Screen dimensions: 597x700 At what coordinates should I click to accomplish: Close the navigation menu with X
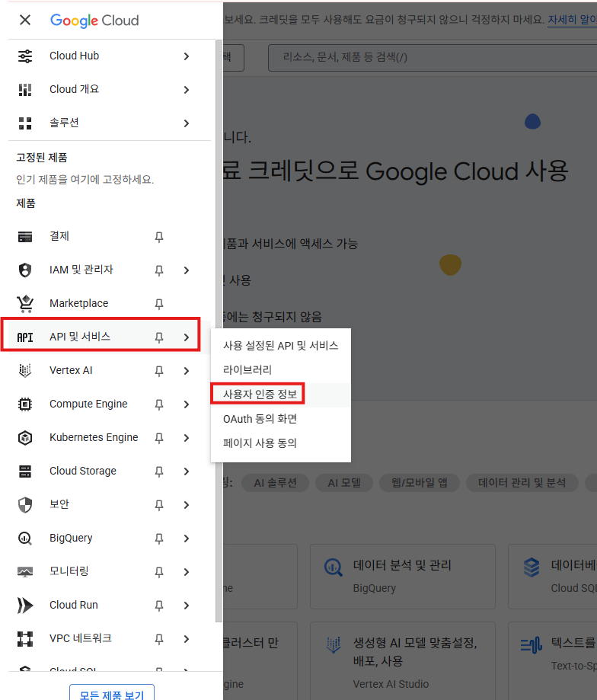click(25, 20)
